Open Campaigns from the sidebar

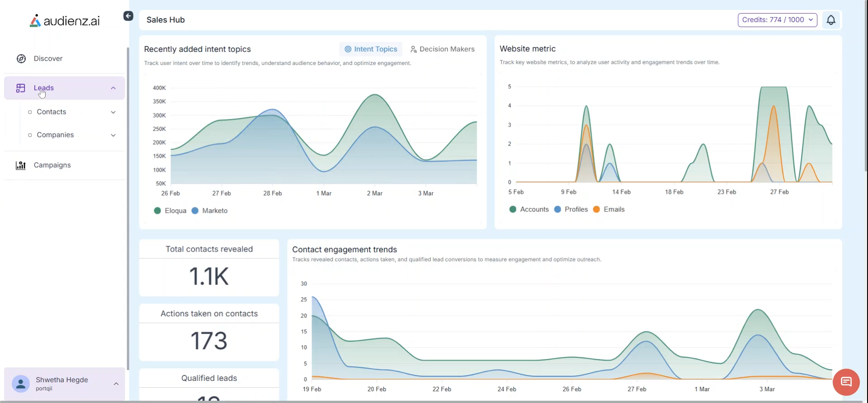tap(52, 165)
